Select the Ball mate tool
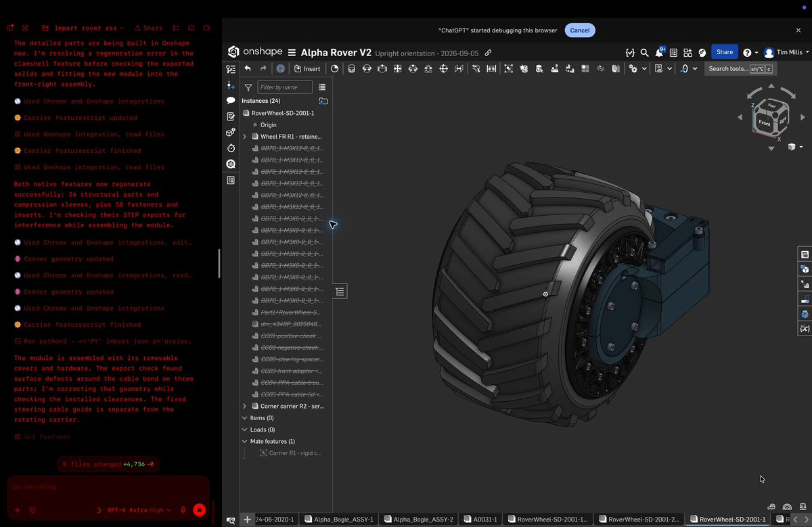Viewport: 812px width, 527px height. coord(444,68)
